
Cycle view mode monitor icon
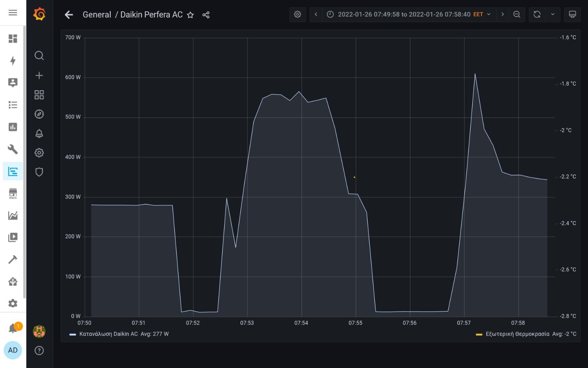click(573, 14)
